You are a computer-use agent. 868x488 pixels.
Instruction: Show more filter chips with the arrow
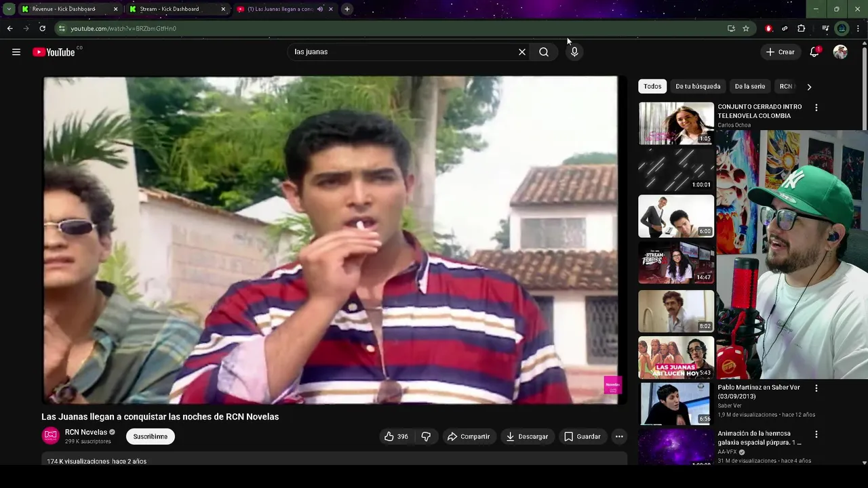pyautogui.click(x=809, y=87)
